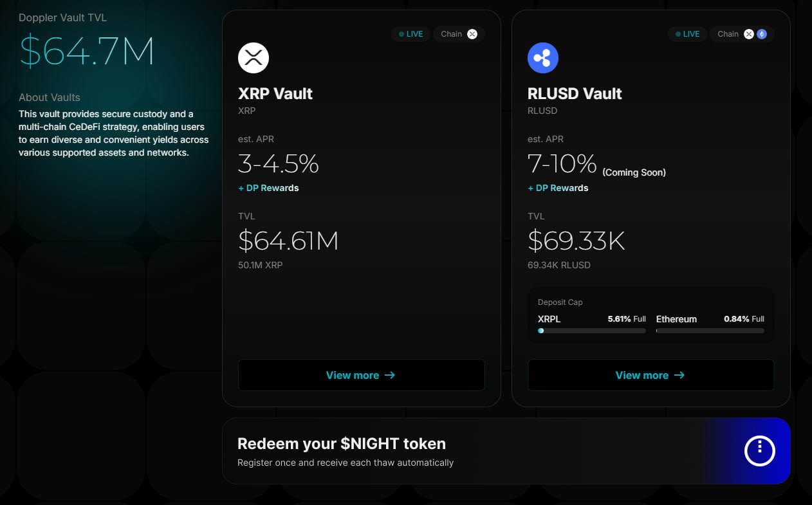Open the Redeem your $NIGHT token heading

coord(342,444)
